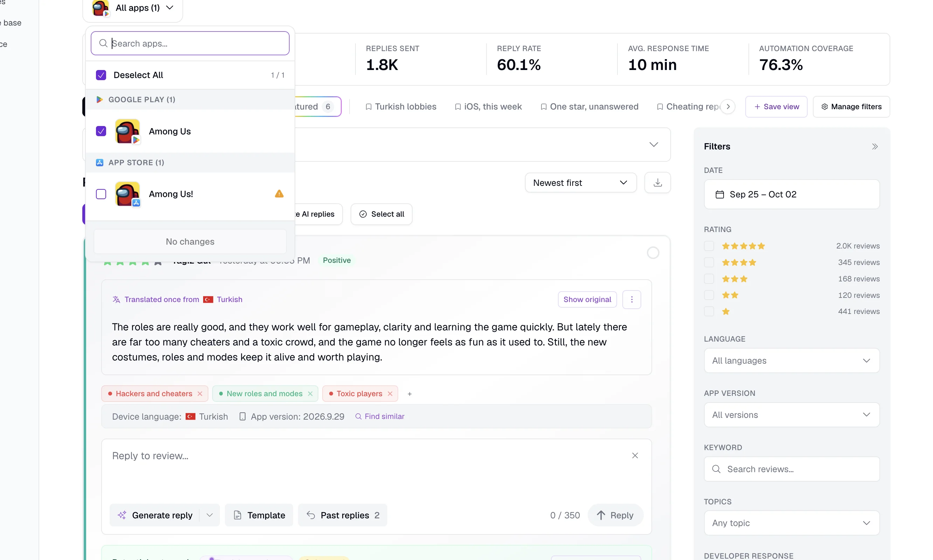The image size is (933, 560).
Task: Switch to Turkish lobbies saved view
Action: click(401, 107)
